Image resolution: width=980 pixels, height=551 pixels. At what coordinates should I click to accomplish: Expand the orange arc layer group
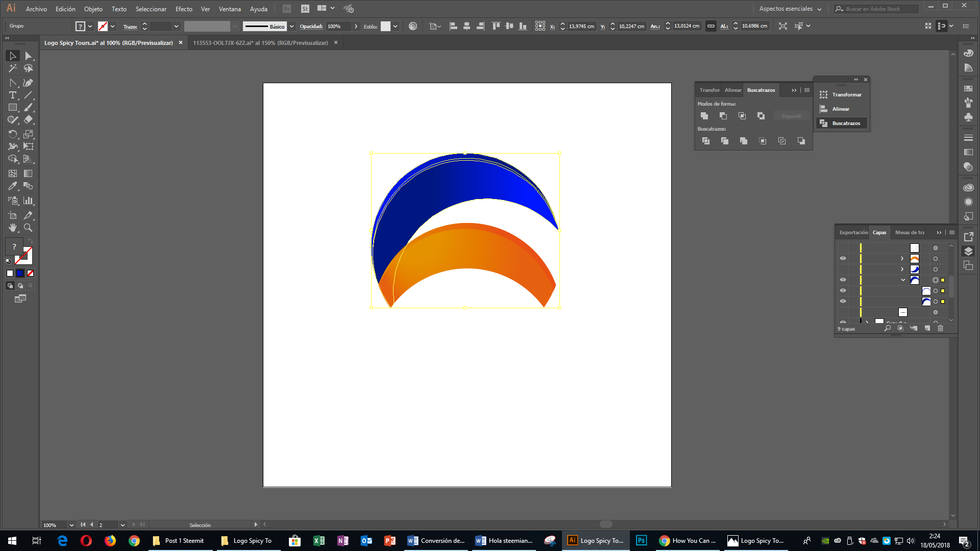click(902, 259)
